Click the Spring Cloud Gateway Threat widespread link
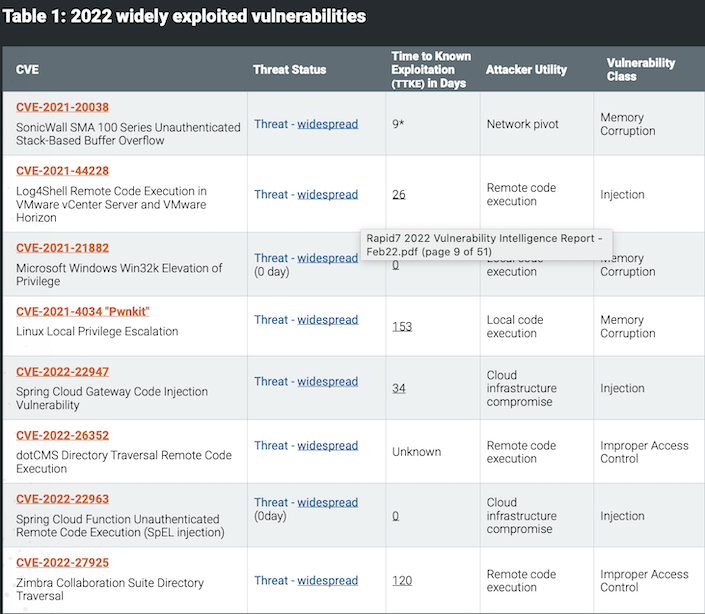This screenshot has width=705, height=614. pos(327,381)
